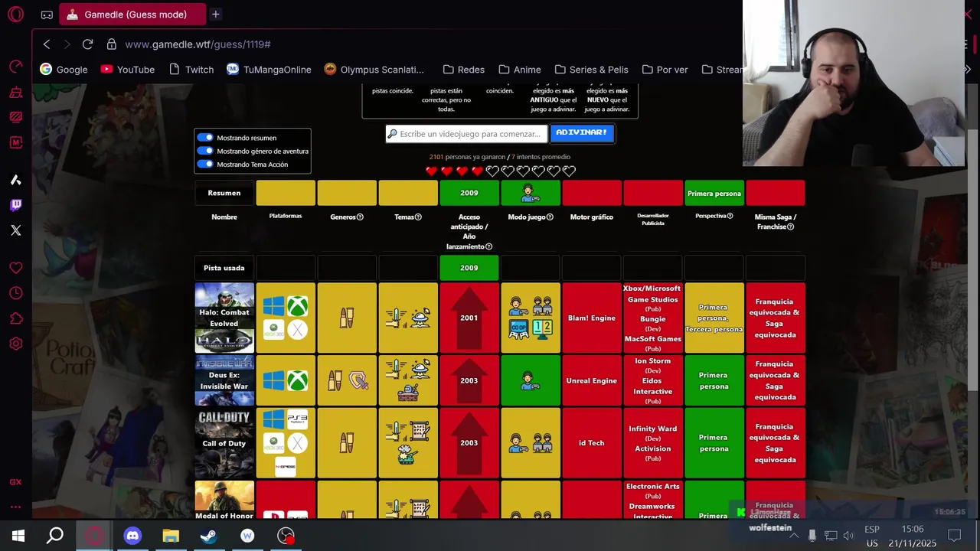The width and height of the screenshot is (980, 551).
Task: Click the address bar URL
Action: tap(198, 44)
